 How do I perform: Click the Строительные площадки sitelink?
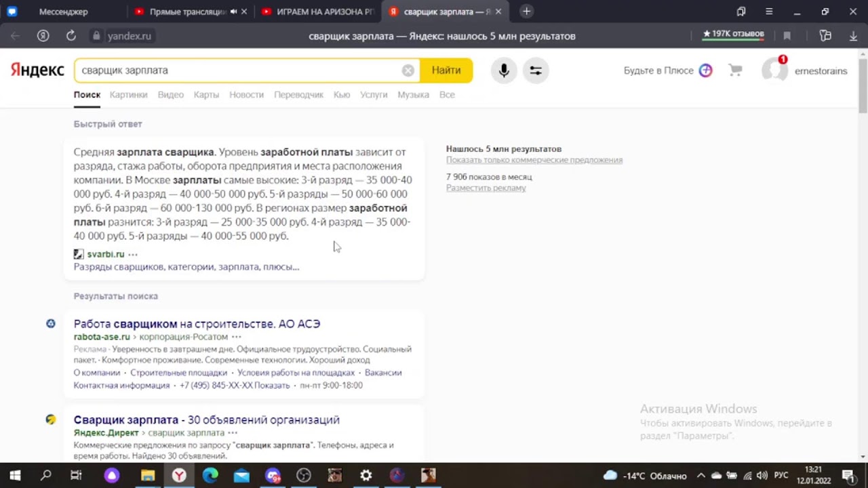(x=179, y=373)
